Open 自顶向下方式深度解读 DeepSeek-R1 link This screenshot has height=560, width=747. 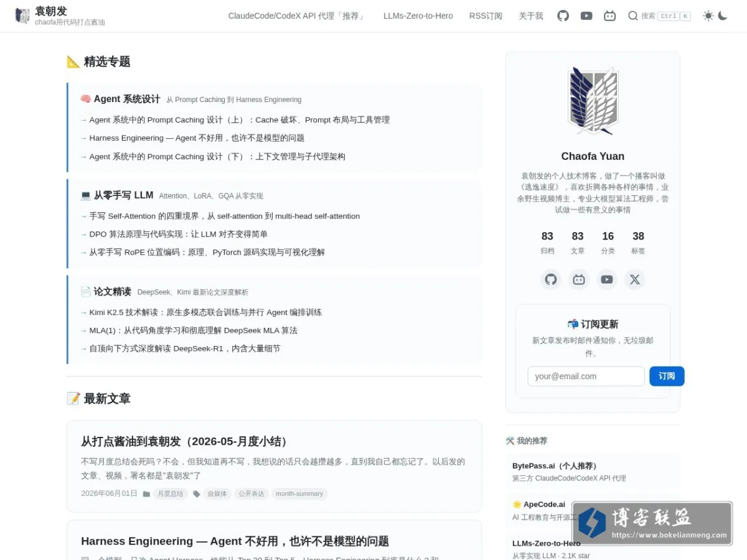[185, 348]
